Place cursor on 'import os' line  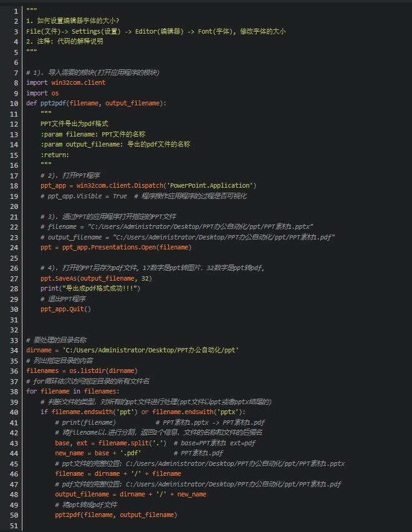(x=42, y=93)
